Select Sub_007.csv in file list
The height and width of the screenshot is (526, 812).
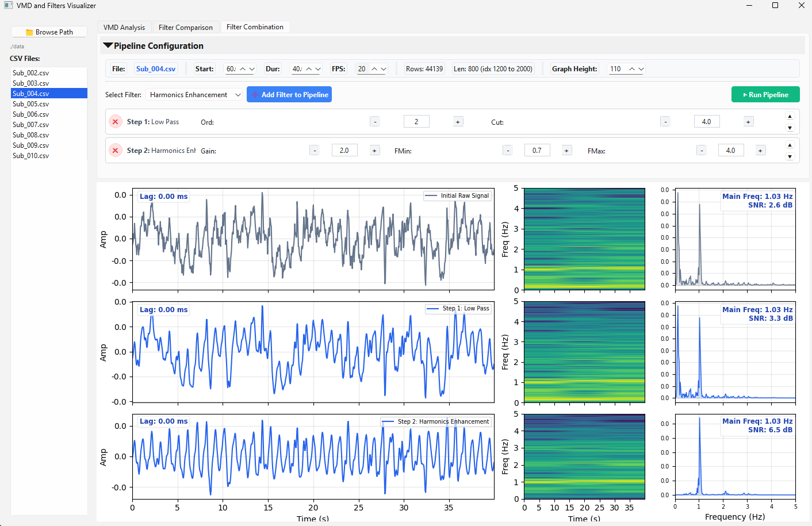(x=49, y=125)
